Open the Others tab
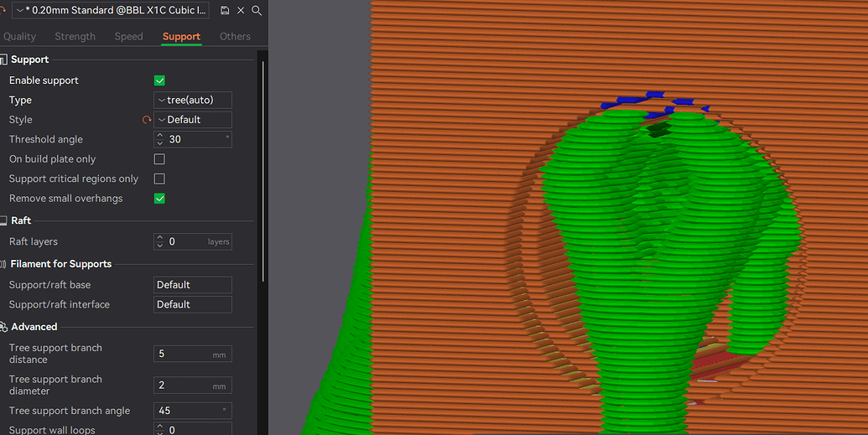Image resolution: width=868 pixels, height=435 pixels. (x=235, y=37)
